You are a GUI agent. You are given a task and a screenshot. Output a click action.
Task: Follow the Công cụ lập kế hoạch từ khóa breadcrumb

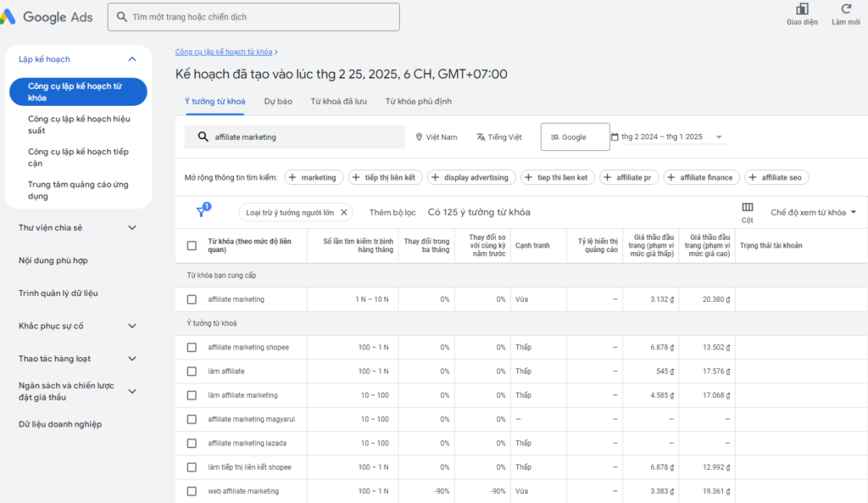click(x=224, y=52)
